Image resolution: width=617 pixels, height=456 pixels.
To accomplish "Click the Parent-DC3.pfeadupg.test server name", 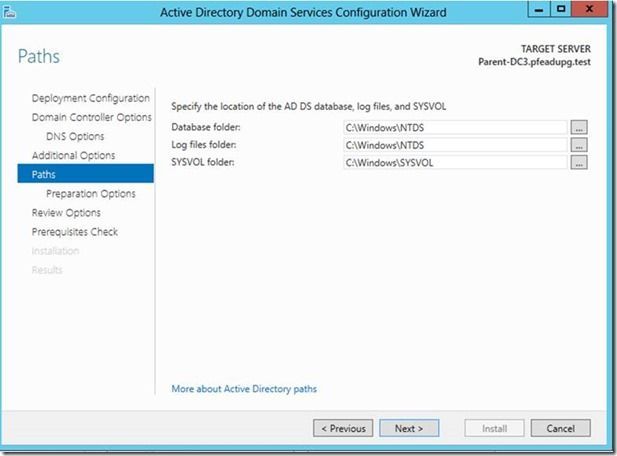I will tap(534, 62).
